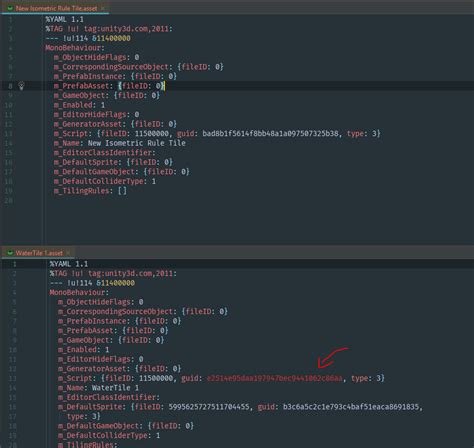Click 'm_EditorHideFlags: 0' in WaterTile editor
Viewport: 474px width, 448px height.
tap(101, 359)
